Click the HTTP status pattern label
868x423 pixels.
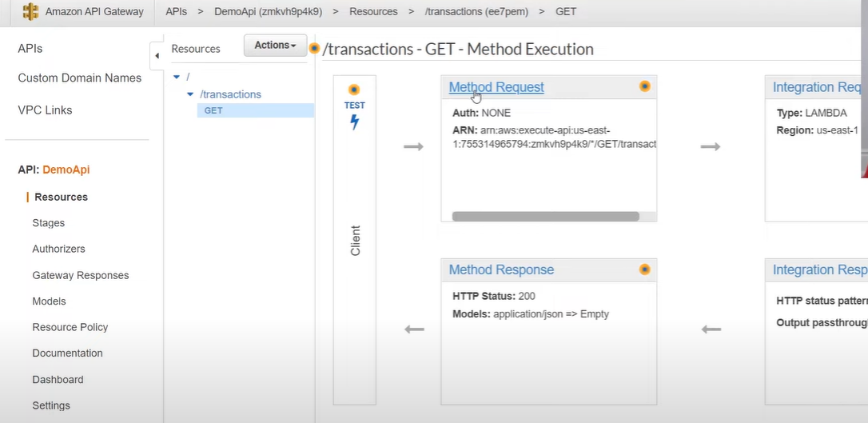click(x=822, y=301)
